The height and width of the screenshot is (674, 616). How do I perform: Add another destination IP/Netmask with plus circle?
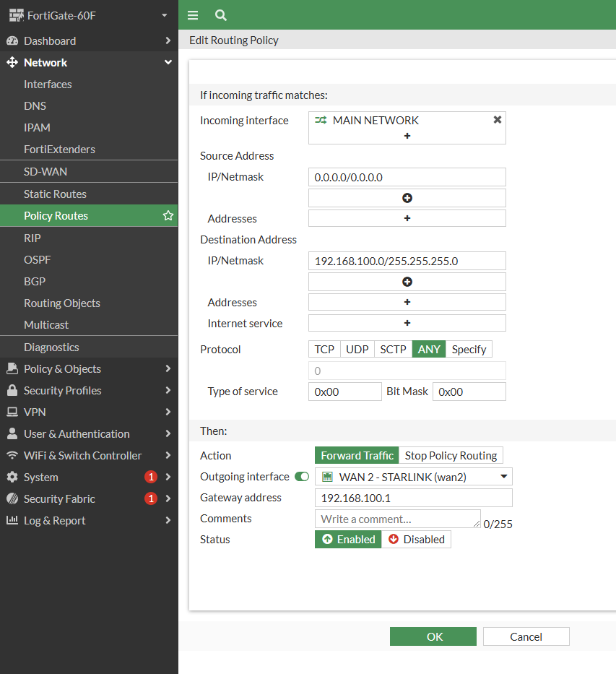coord(407,282)
